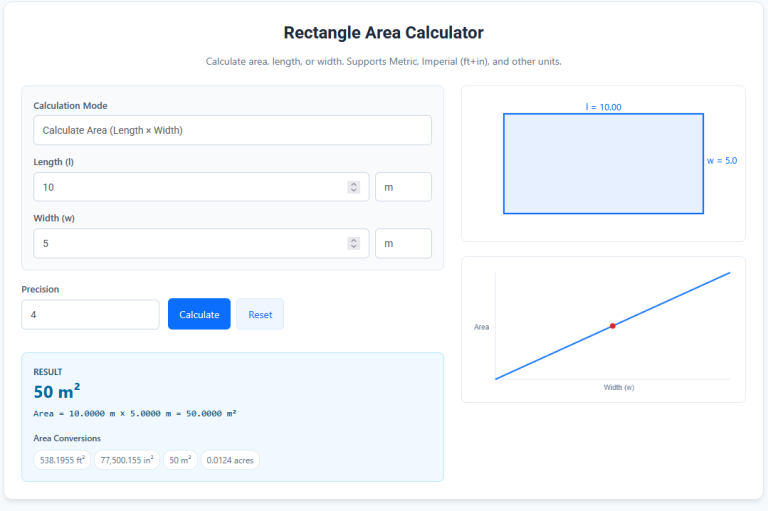This screenshot has height=511, width=768.
Task: Click the area formula line in results
Action: click(135, 414)
